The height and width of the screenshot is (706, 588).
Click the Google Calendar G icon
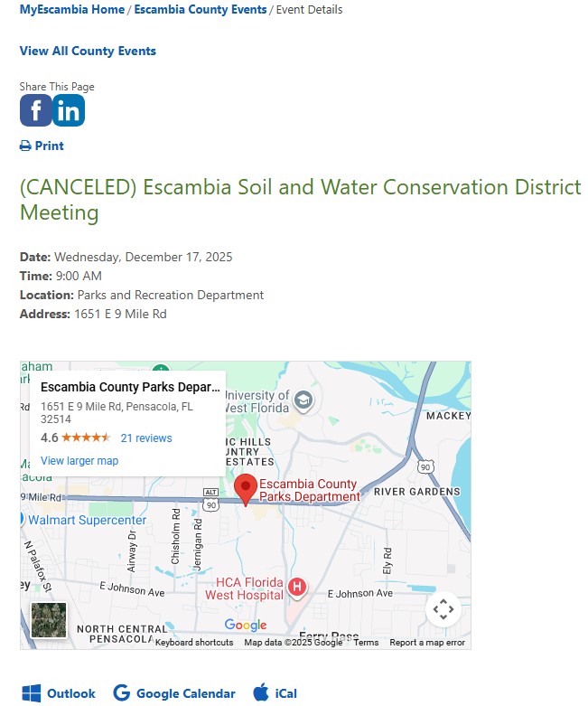point(121,693)
